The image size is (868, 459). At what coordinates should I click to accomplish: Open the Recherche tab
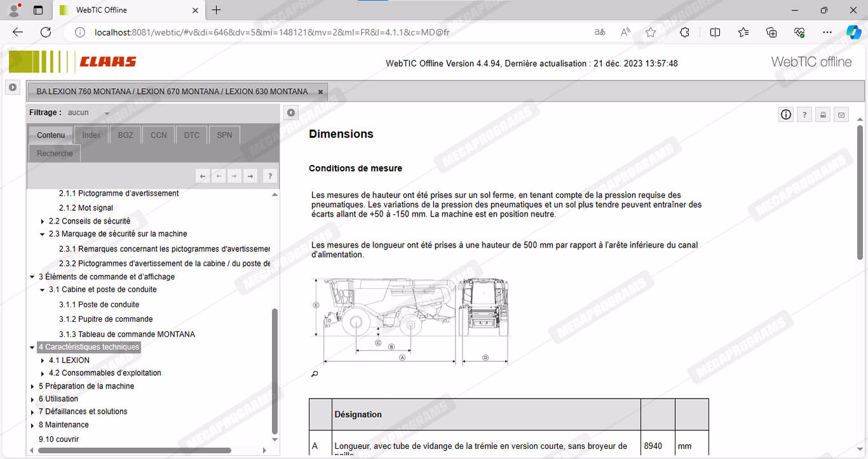pyautogui.click(x=55, y=154)
